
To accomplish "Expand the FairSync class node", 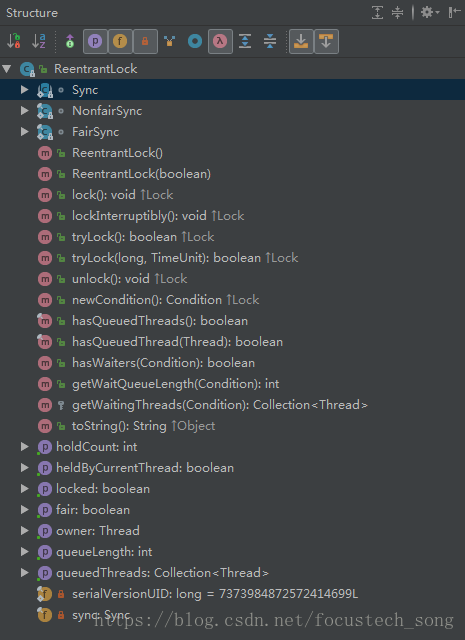I will pos(24,131).
